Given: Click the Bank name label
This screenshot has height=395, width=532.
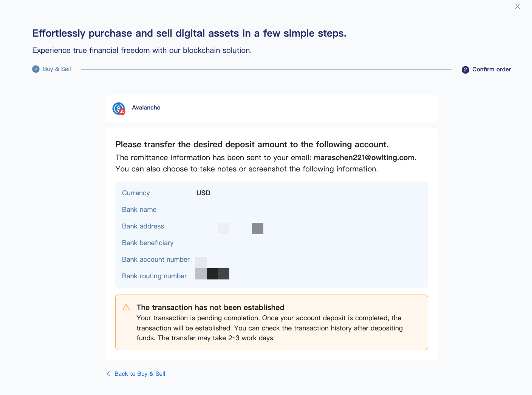Looking at the screenshot, I should pos(139,210).
